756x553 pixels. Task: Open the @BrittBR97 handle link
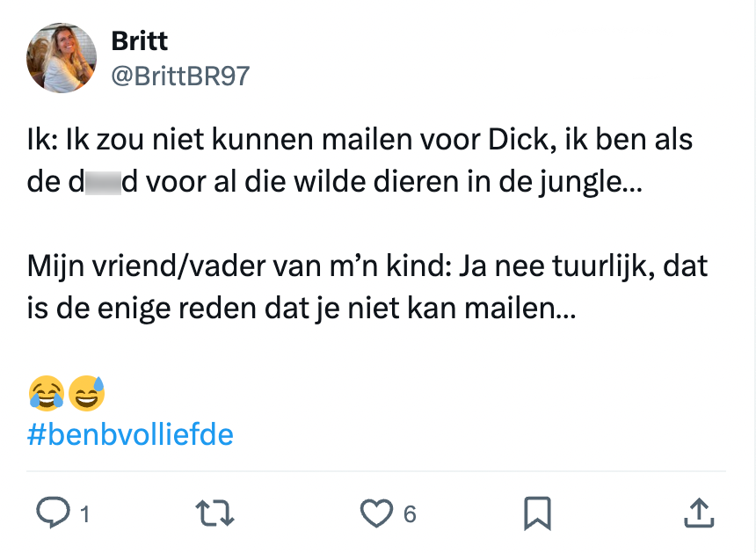click(x=180, y=76)
